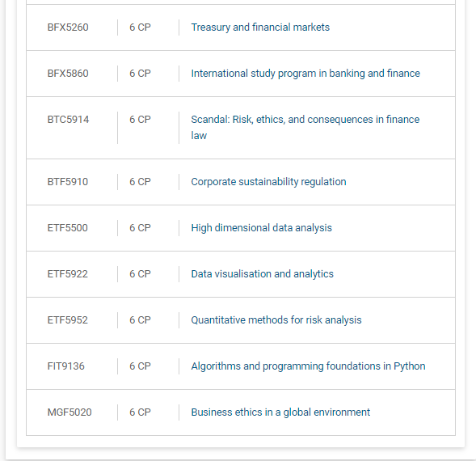Open Treasury and financial markets unit link
The image size is (476, 461).
click(x=260, y=27)
